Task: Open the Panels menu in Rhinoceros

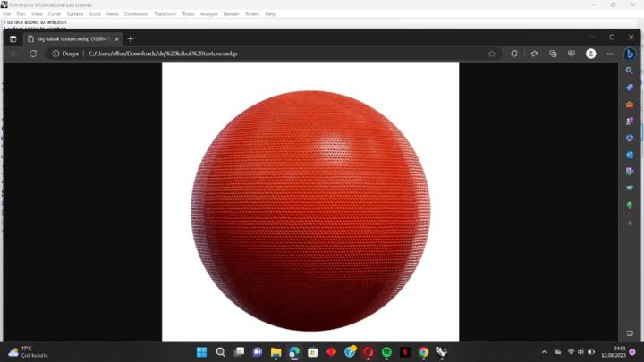Action: point(252,14)
